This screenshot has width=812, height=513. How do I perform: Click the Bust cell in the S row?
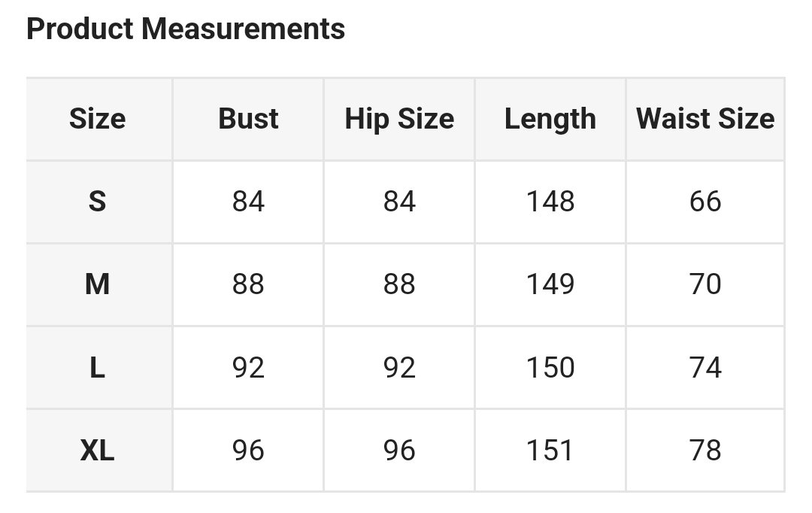coord(248,202)
